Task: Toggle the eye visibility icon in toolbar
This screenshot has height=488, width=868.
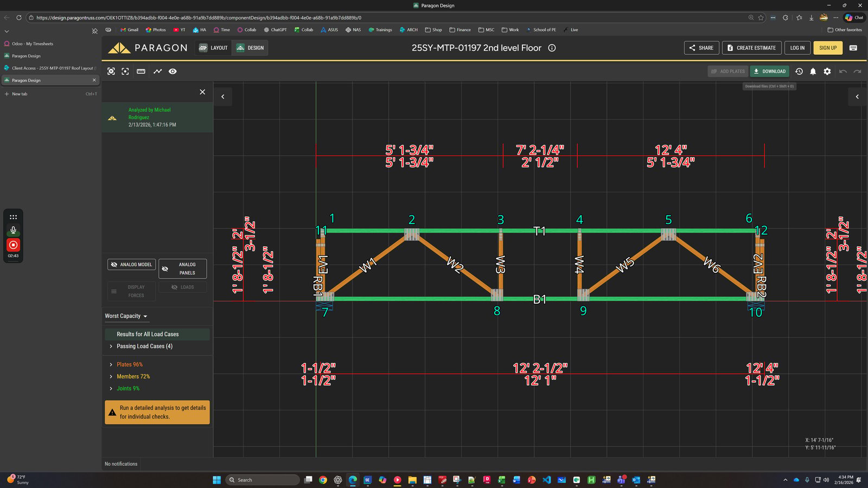Action: (173, 72)
